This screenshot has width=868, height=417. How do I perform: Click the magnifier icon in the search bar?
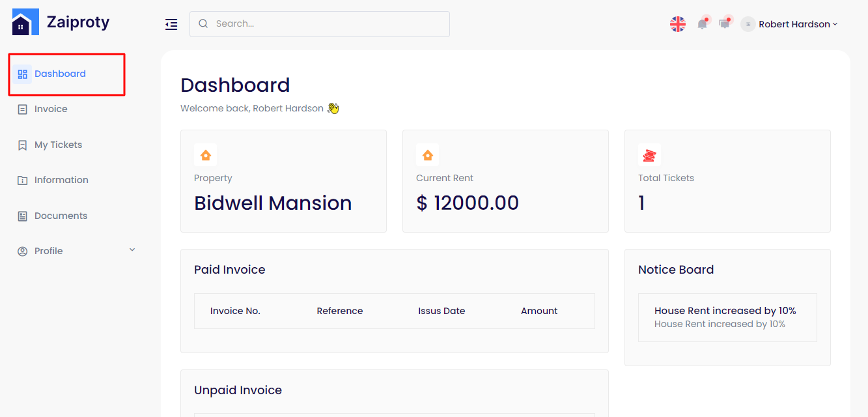(x=203, y=23)
